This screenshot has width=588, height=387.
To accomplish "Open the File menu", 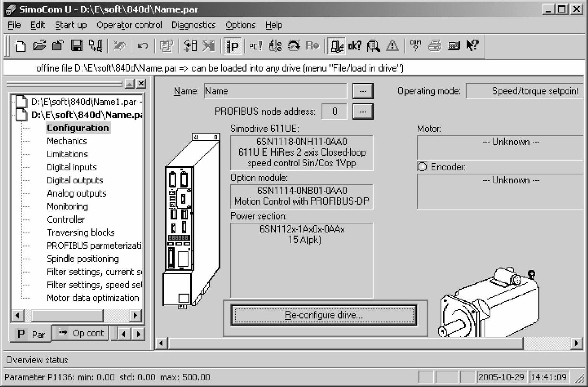I will point(14,25).
